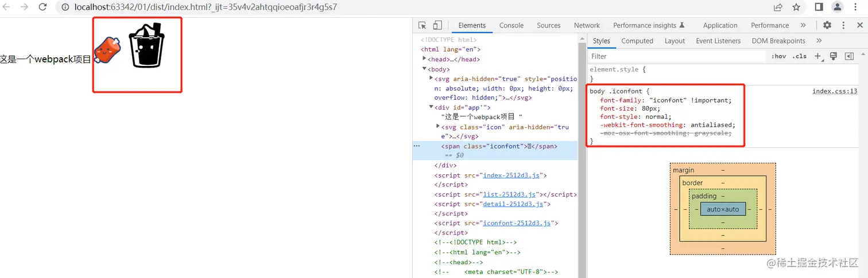Go back to the previous page

click(x=7, y=7)
